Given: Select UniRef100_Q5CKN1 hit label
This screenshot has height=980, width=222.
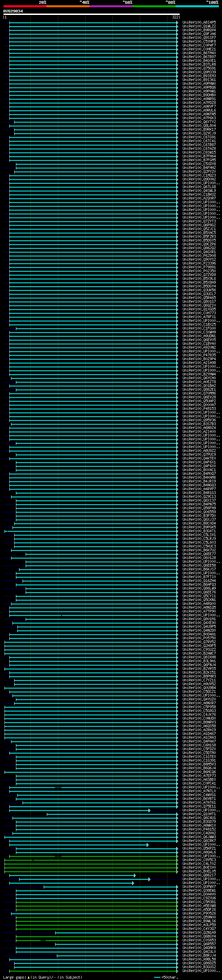Looking at the screenshot, I should pos(199,600).
